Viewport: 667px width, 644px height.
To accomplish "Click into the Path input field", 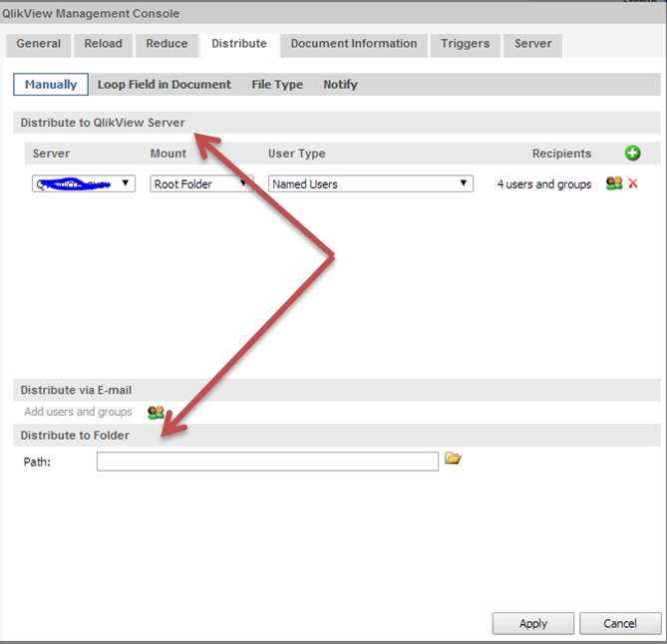I will 267,462.
